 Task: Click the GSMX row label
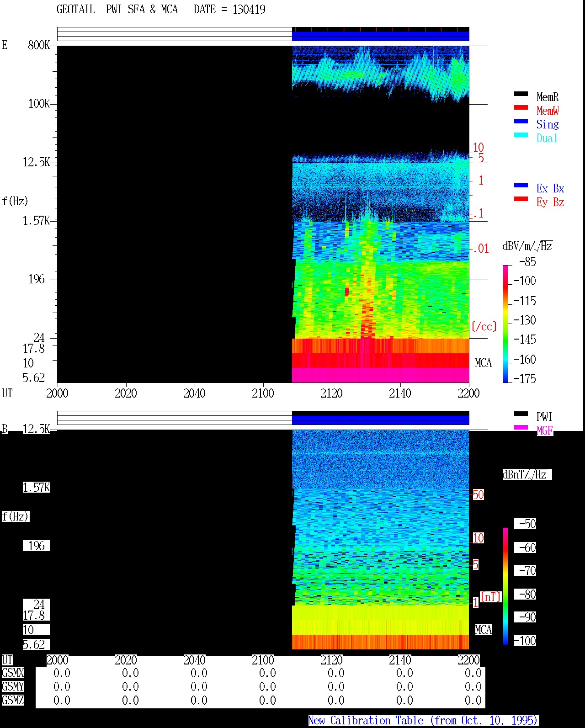coord(13,673)
